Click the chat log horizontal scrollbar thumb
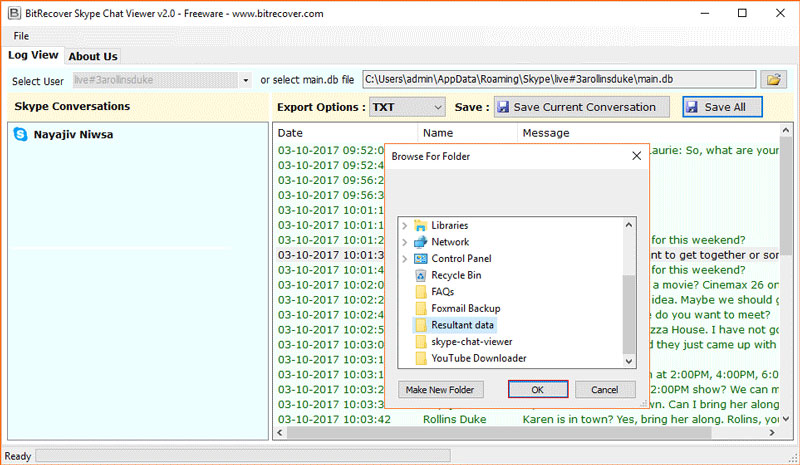 (499, 433)
